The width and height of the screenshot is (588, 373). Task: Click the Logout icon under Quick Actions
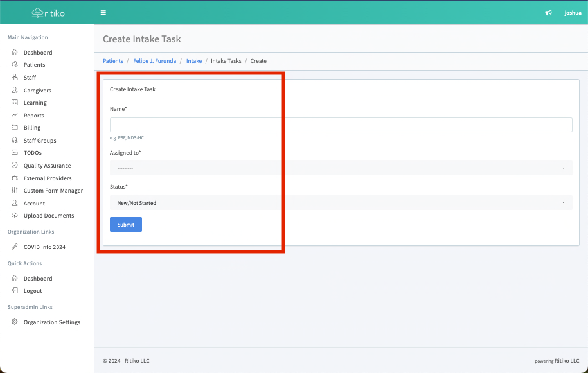coord(15,291)
